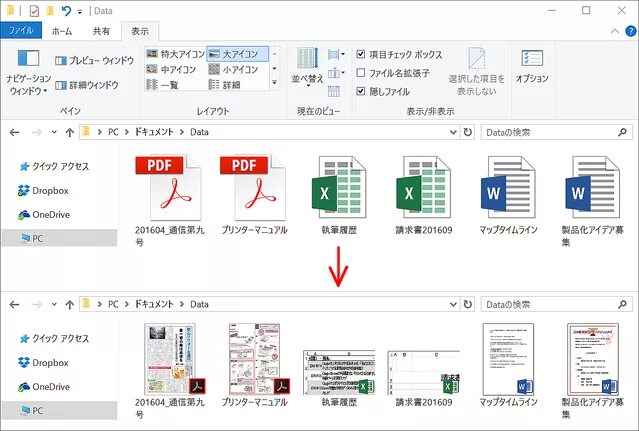Screen dimensions: 639x431
Task: Click Back arrow in the generic-icon view
Action: (14, 132)
